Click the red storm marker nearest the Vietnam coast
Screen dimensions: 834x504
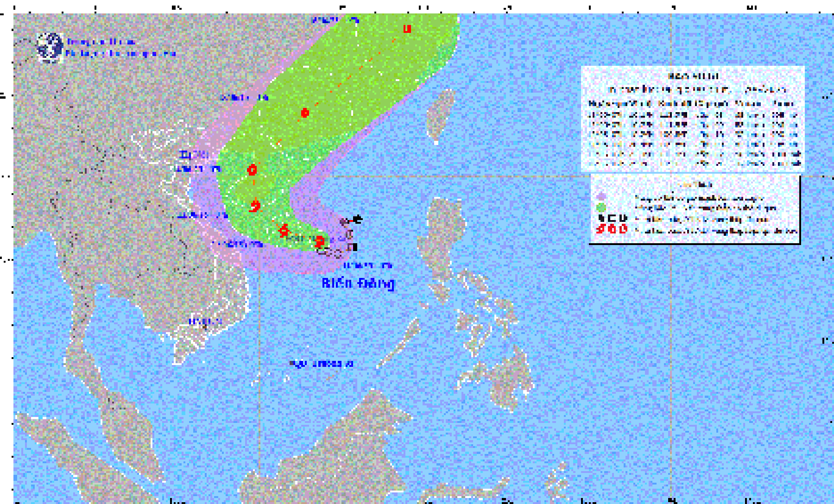(254, 205)
